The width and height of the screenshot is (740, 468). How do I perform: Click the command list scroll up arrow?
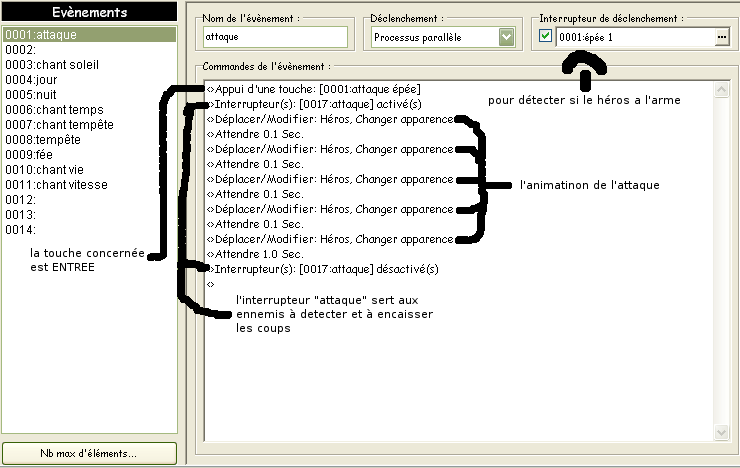[722, 90]
